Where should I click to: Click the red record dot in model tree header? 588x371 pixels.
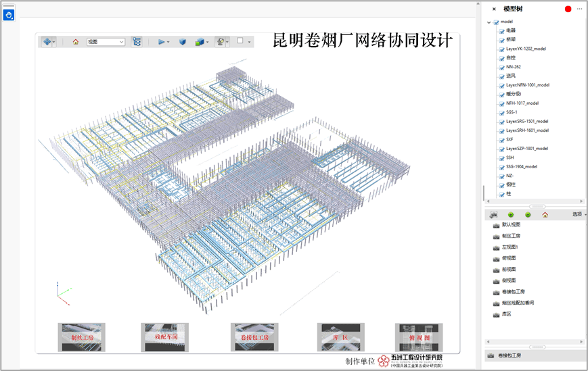pos(568,9)
